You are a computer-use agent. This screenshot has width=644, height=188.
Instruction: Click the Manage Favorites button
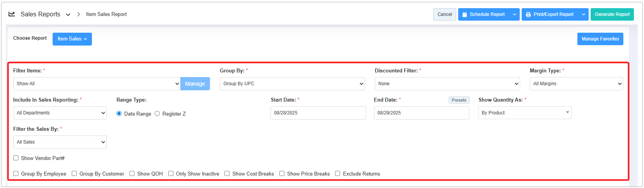600,39
